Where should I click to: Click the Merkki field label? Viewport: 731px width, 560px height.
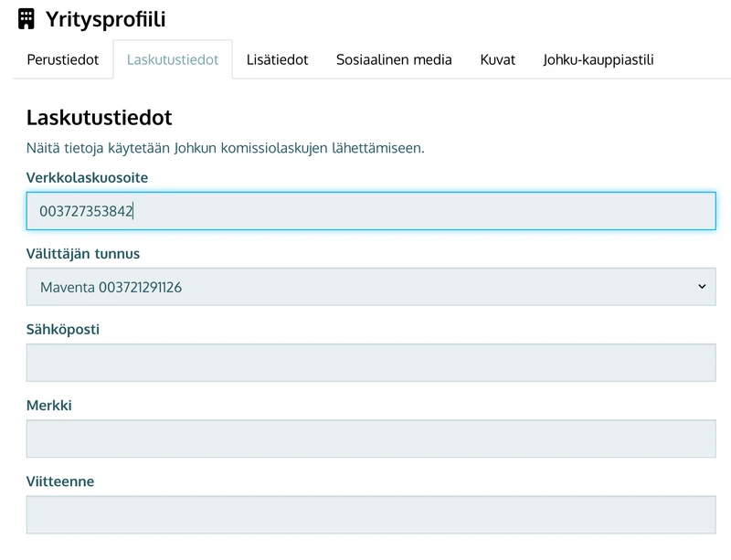point(49,406)
